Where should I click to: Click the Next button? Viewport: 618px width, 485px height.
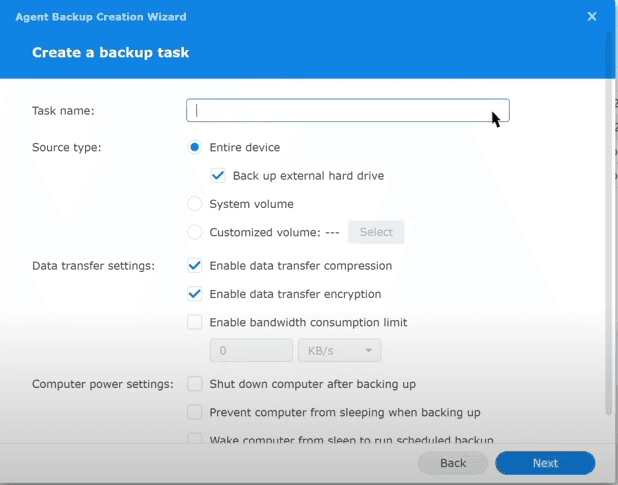(x=545, y=463)
